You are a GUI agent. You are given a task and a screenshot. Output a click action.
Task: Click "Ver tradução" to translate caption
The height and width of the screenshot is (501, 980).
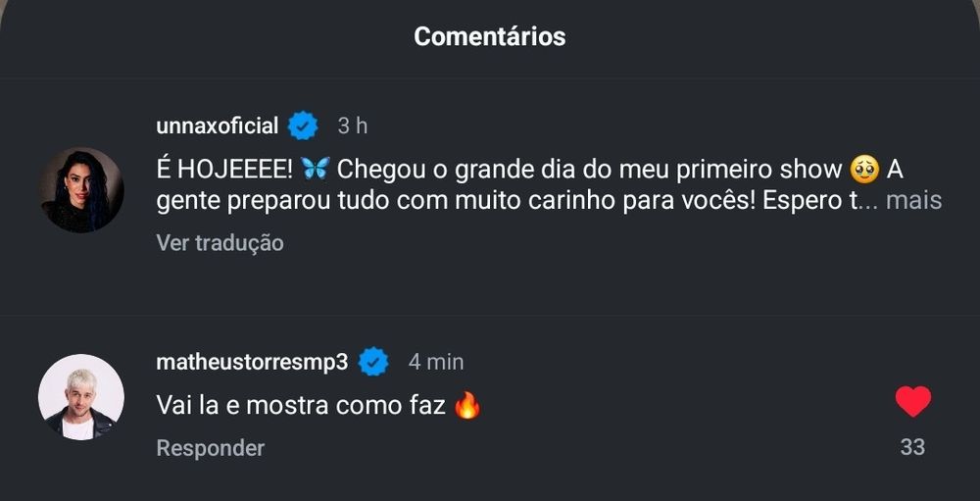click(x=220, y=243)
